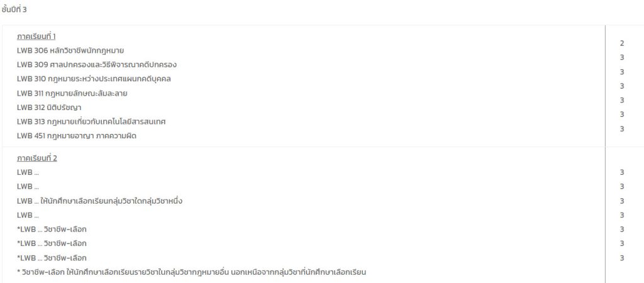Image resolution: width=644 pixels, height=283 pixels.
Task: Click LWB 451 กฎหมายอาญา ภาคความผิด
Action: point(76,136)
